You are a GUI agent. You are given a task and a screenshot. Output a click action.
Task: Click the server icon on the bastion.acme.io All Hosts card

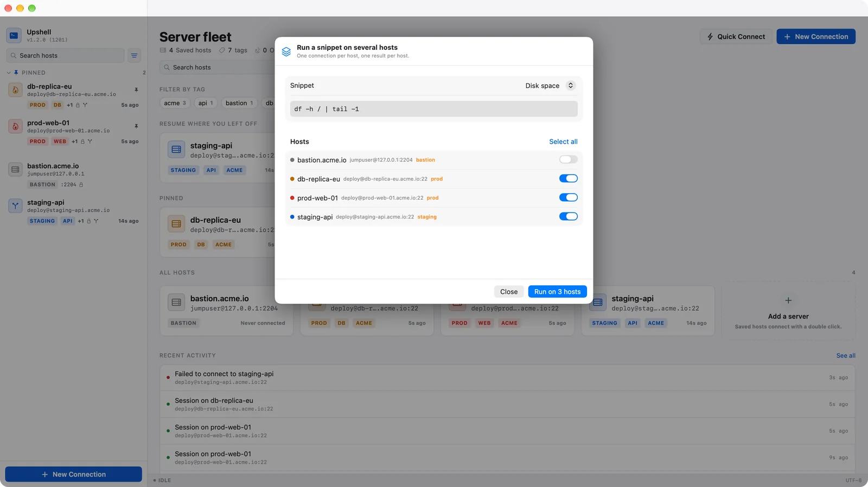176,302
